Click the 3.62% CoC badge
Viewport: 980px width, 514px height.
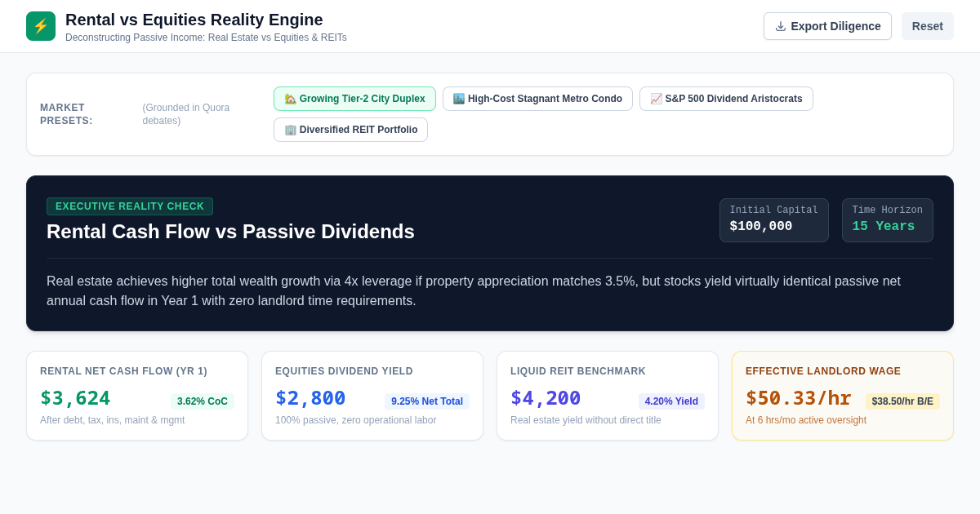[203, 401]
